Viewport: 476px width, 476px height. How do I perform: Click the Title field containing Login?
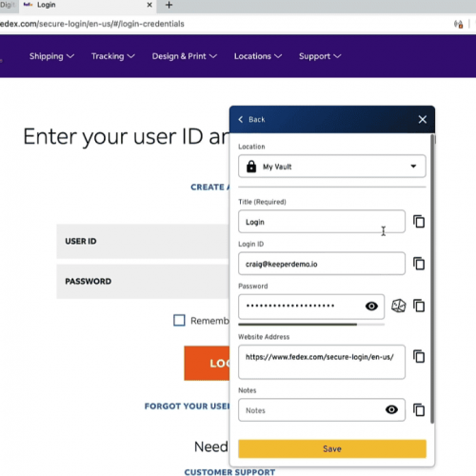coord(322,222)
